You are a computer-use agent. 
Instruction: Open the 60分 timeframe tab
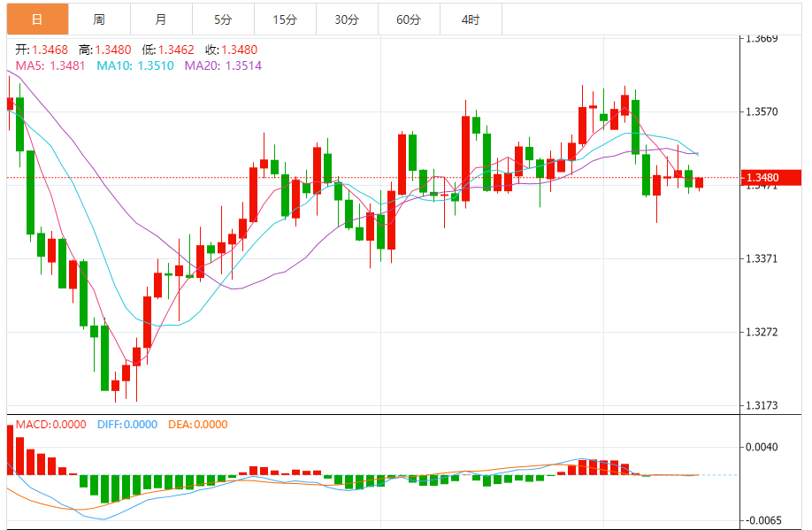tap(410, 19)
